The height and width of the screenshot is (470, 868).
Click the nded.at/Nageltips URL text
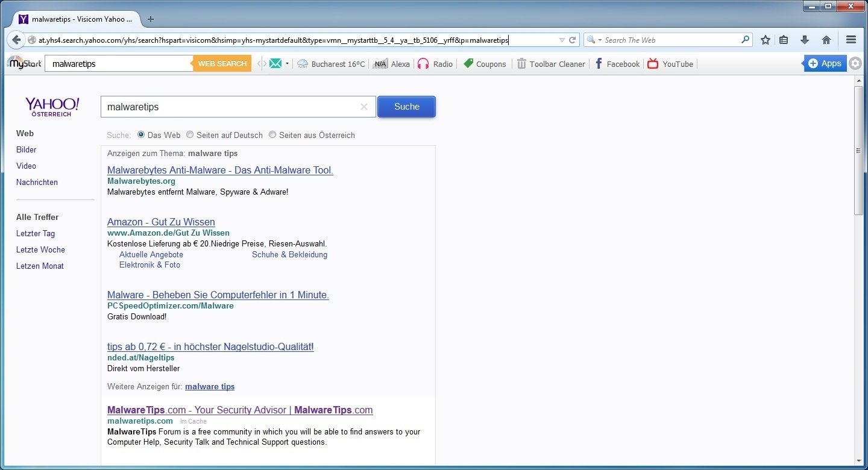141,357
